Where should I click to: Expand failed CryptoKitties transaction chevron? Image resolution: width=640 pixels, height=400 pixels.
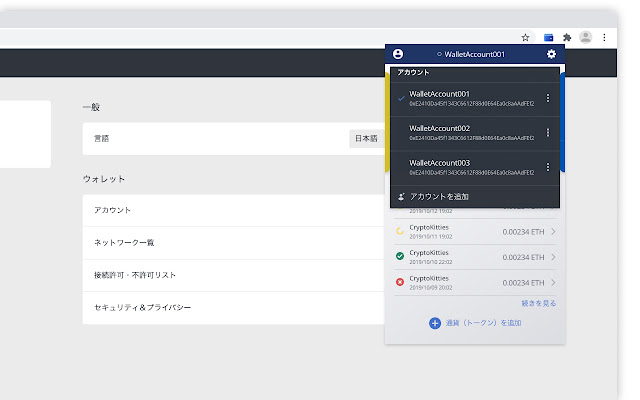point(553,282)
